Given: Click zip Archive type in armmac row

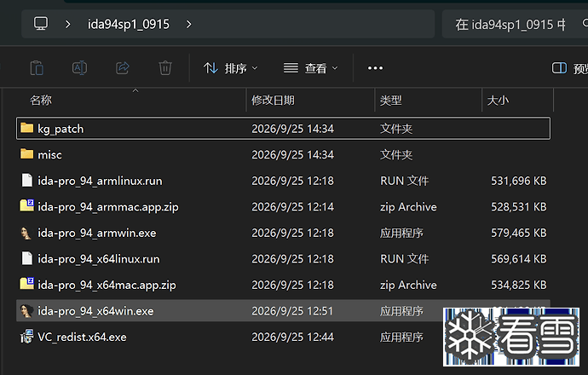Looking at the screenshot, I should (x=408, y=207).
